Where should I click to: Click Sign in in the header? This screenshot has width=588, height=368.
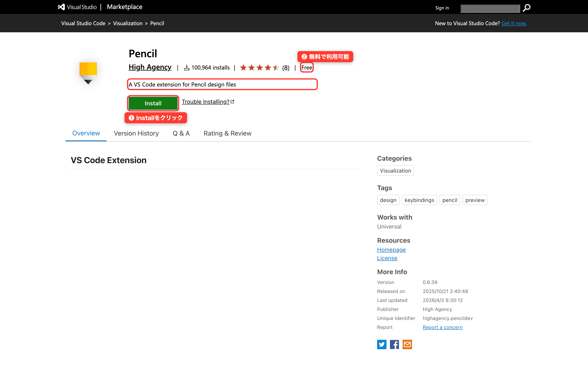pos(442,8)
